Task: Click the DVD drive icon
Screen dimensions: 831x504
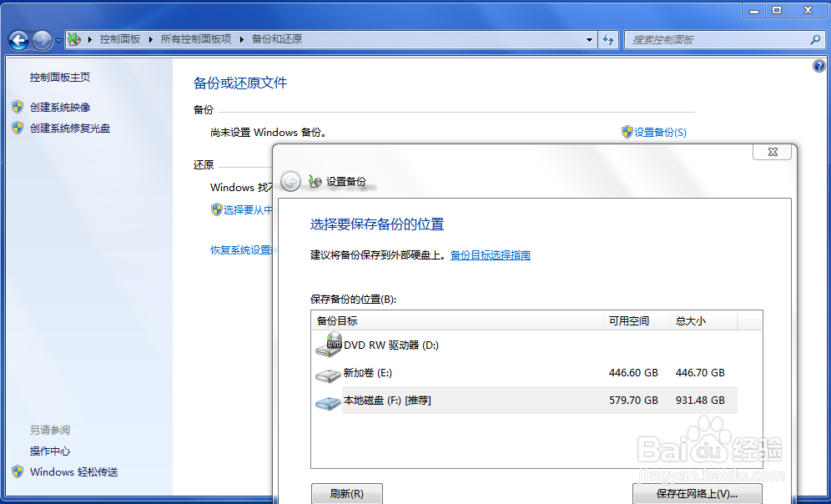Action: point(329,345)
